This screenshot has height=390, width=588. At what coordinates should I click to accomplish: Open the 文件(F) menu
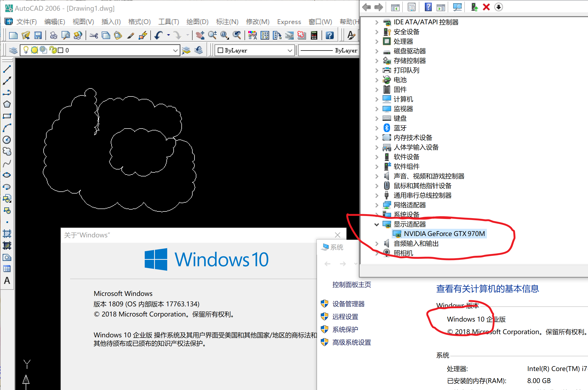[26, 22]
